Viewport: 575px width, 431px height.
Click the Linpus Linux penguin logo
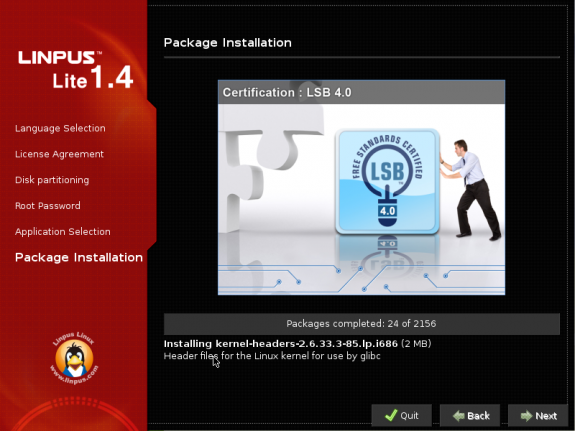pyautogui.click(x=74, y=359)
